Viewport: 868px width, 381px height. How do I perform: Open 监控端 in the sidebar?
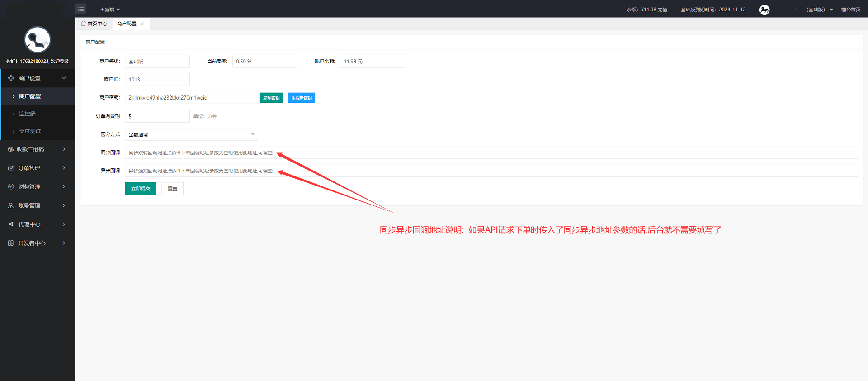[27, 114]
